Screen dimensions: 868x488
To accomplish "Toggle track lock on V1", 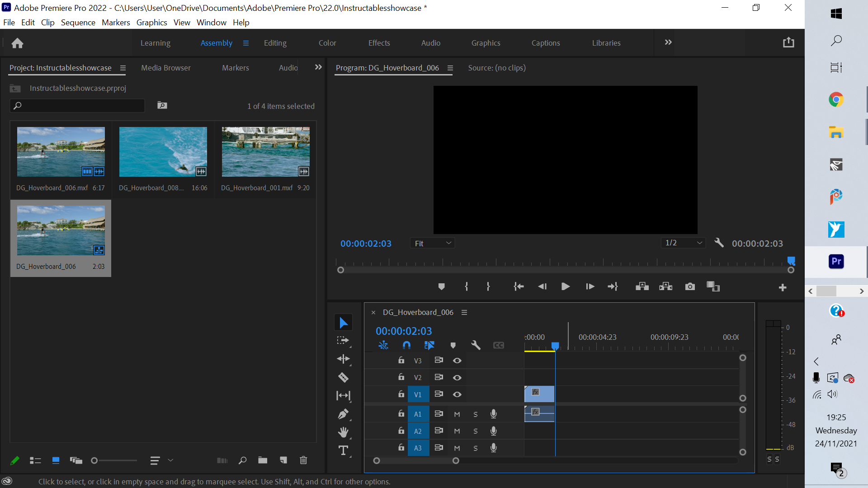I will [401, 394].
